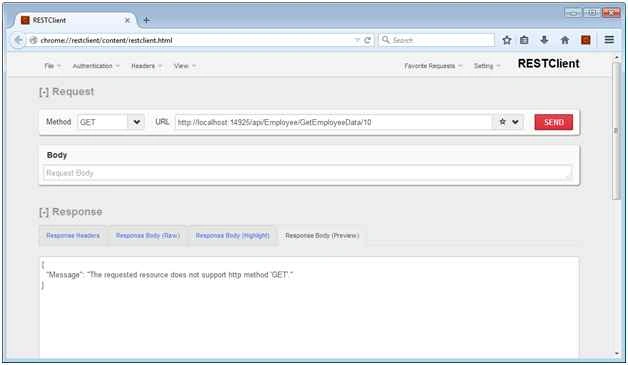628x365 pixels.
Task: Open the Favorite Requests dropdown menu
Action: 433,66
